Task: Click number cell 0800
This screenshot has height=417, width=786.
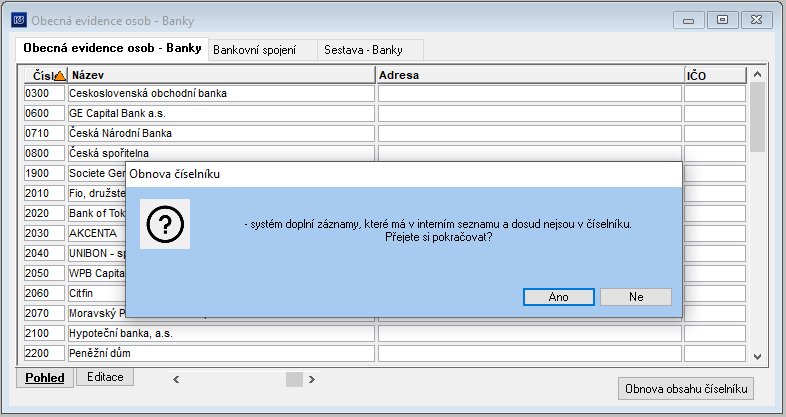Action: pos(44,153)
